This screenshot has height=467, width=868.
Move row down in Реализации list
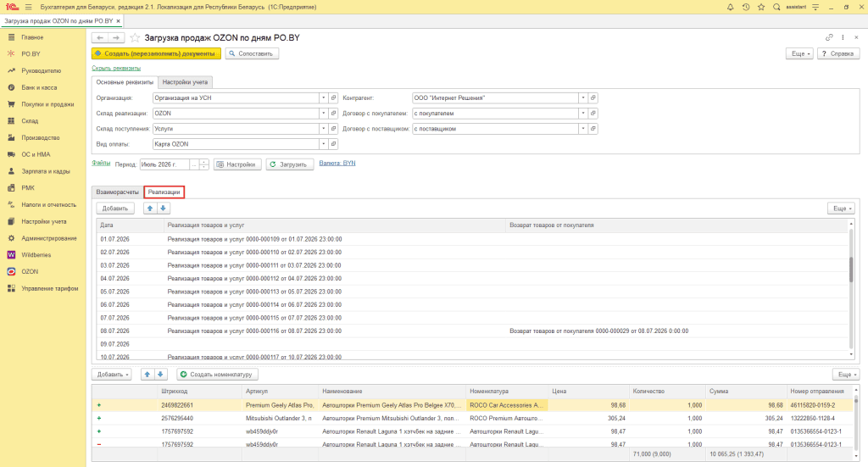(x=164, y=208)
